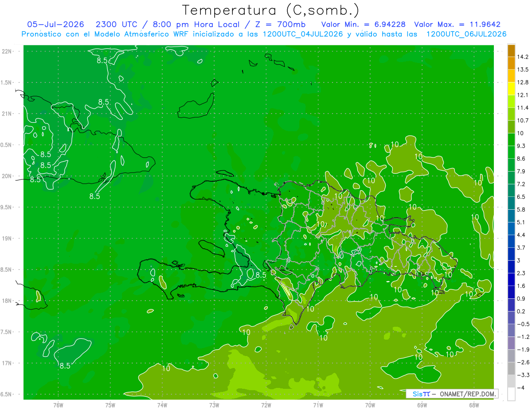Image resolution: width=532 pixels, height=411 pixels.
Task: Click the time '2300 UTC' in header
Action: pos(116,24)
